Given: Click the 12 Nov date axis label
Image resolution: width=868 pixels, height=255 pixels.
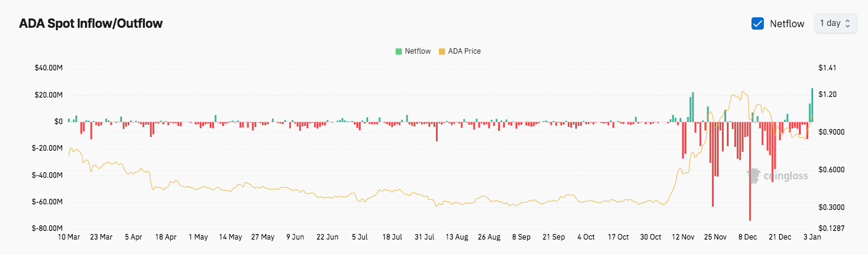Looking at the screenshot, I should coord(683,236).
